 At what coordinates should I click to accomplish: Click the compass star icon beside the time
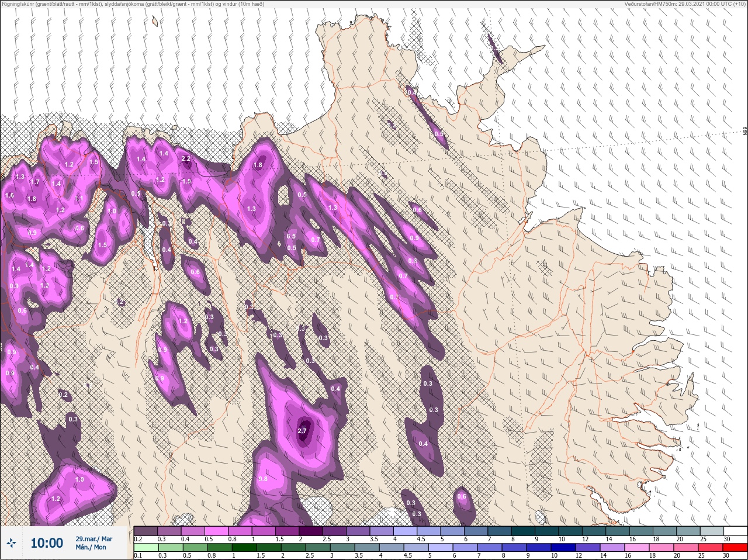pos(12,544)
